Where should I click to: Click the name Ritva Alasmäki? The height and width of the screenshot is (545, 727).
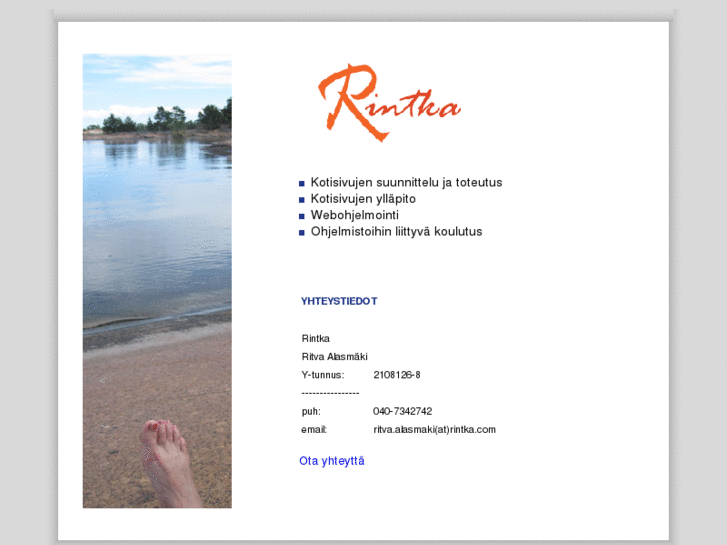[x=335, y=357]
